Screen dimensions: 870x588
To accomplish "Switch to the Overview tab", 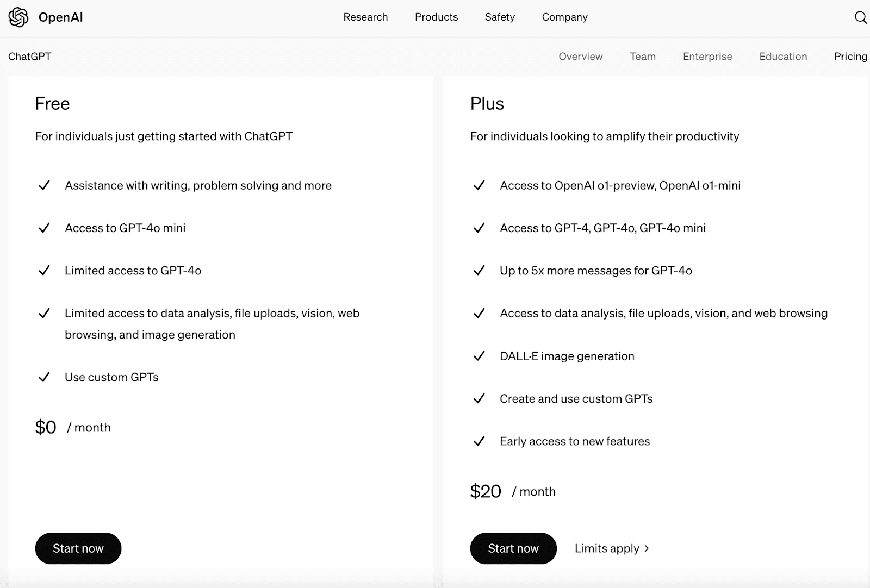I will coord(581,57).
